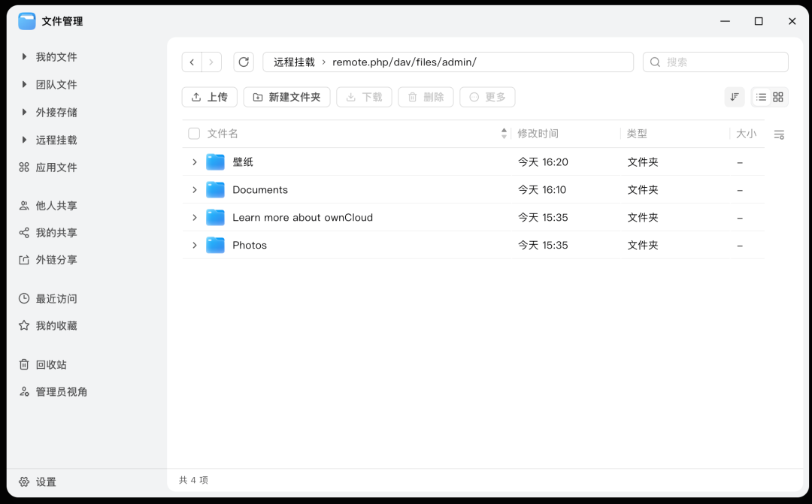
Task: Open 他人共享 shared by others
Action: pos(48,205)
